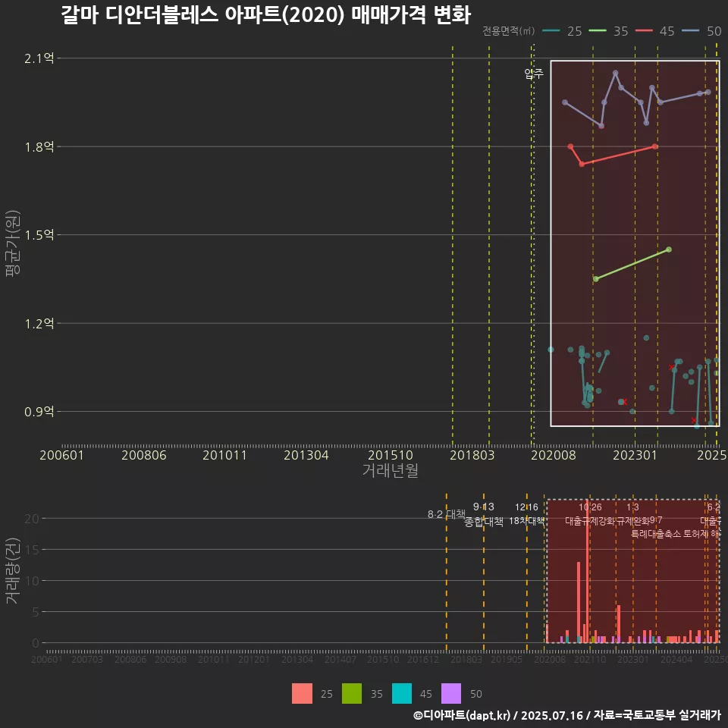
Task: Click the 15 label on volume axis
Action: pos(32,550)
